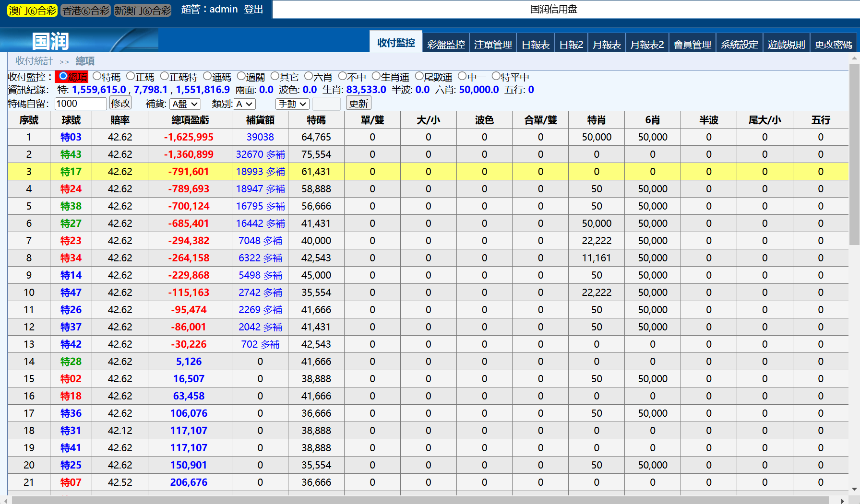The image size is (860, 504).
Task: Switch to 香港⑥合彩 lottery
Action: pyautogui.click(x=86, y=11)
